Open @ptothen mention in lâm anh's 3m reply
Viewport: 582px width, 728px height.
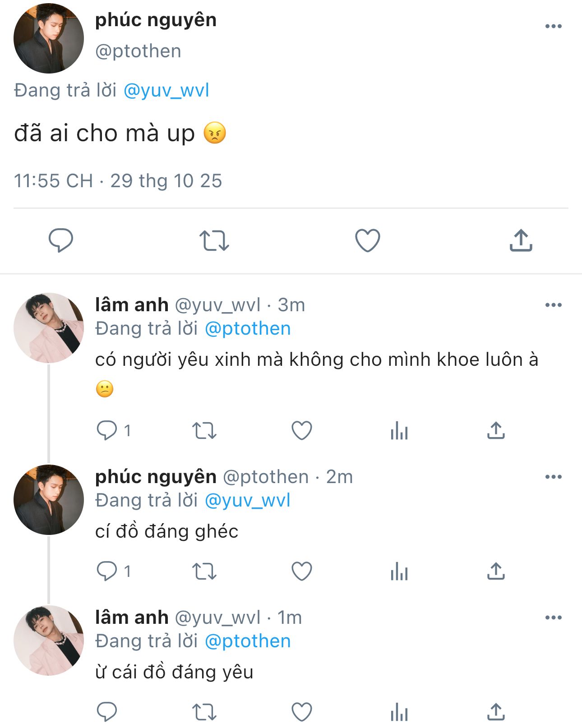[248, 329]
